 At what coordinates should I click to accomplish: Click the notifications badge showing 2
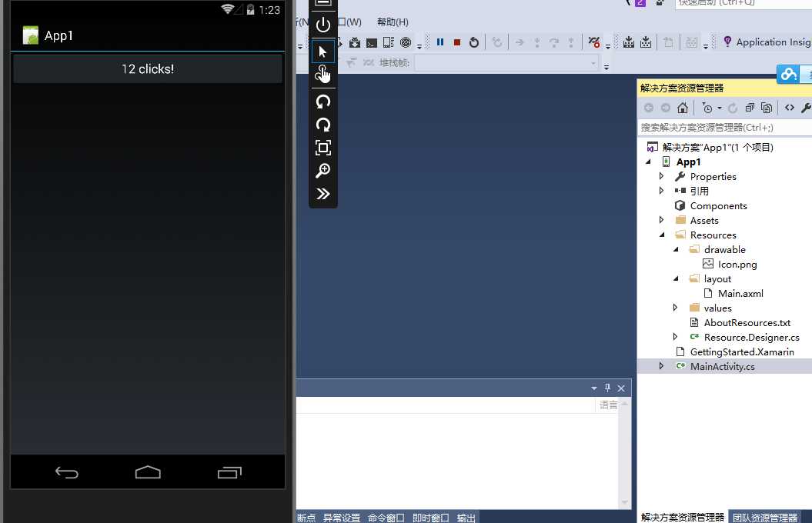click(640, 2)
